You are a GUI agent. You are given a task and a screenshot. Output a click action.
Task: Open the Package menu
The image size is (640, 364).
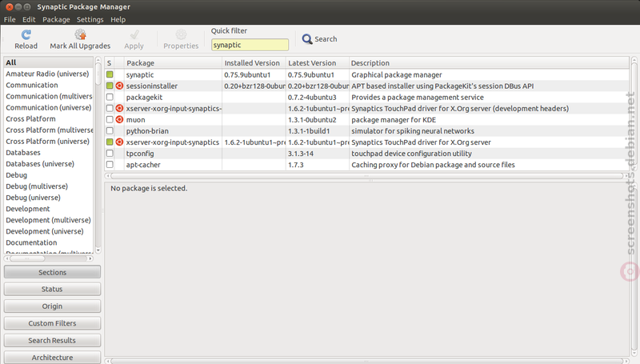[56, 19]
